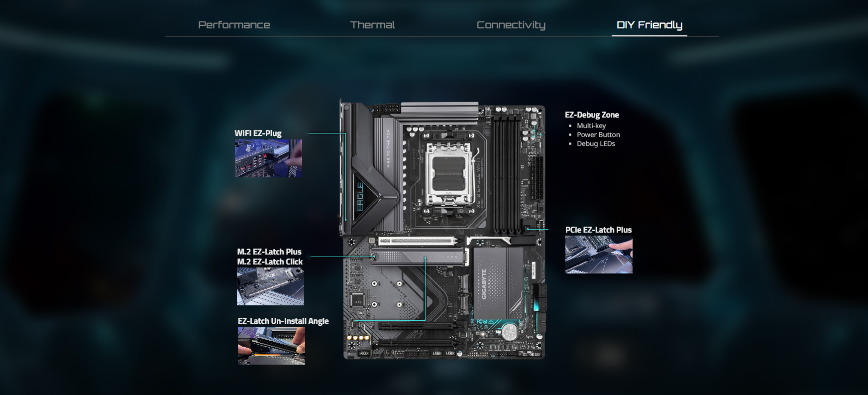Click the EZ-Latch Un-Install Angle heading

click(283, 321)
